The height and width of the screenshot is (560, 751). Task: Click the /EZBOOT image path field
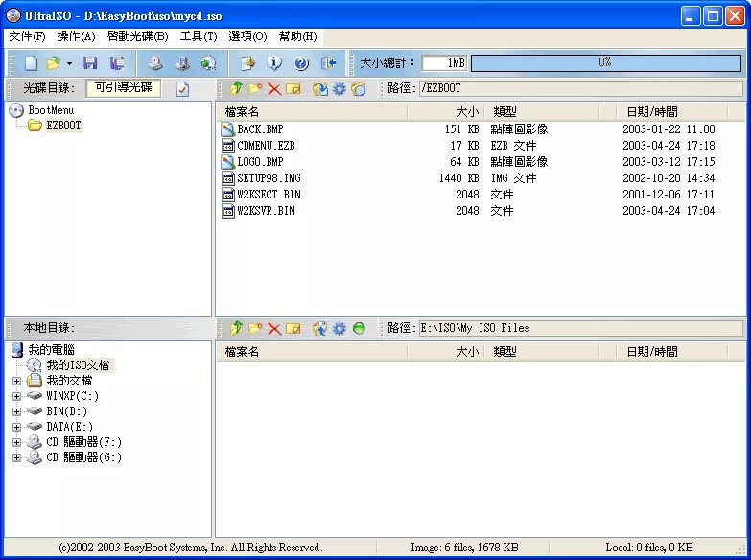(581, 88)
